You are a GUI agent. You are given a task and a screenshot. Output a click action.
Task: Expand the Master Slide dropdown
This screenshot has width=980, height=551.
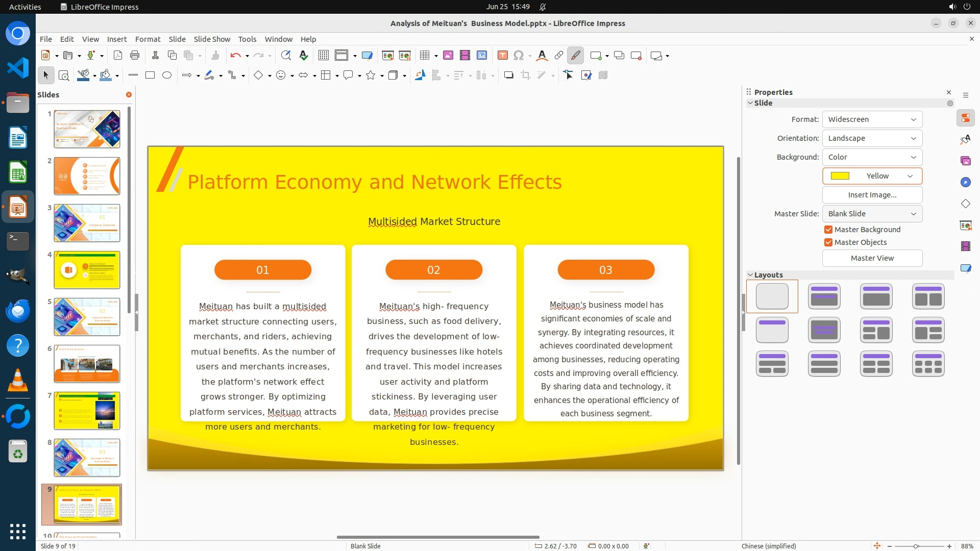pos(872,214)
